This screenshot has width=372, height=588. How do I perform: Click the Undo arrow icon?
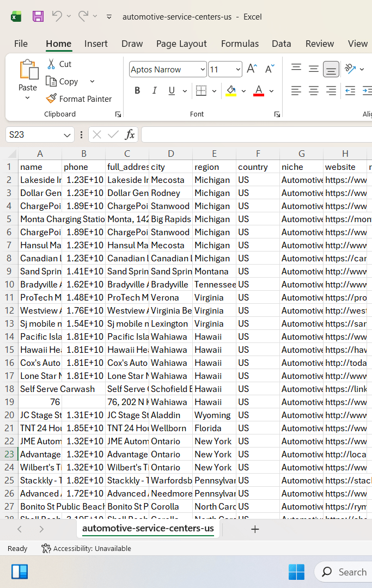pyautogui.click(x=57, y=16)
